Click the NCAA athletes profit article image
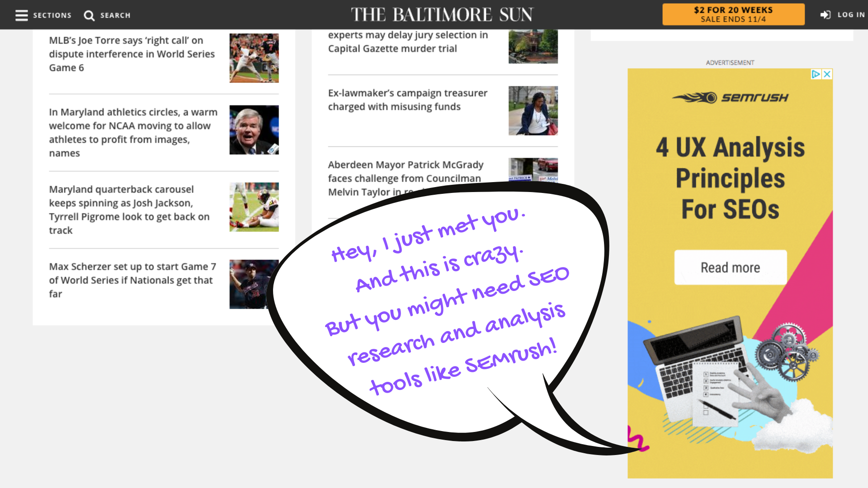Viewport: 868px width, 488px height. (253, 130)
